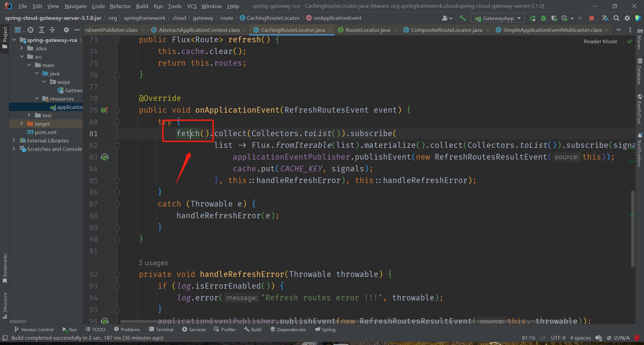Screen dimensions: 644x345
Task: Click override gutter icon on line 79
Action: click(105, 110)
